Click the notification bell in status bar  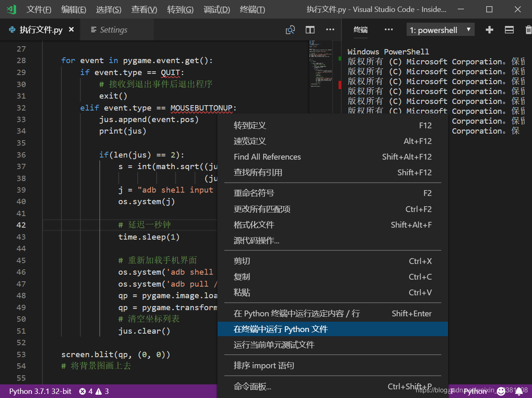(519, 391)
